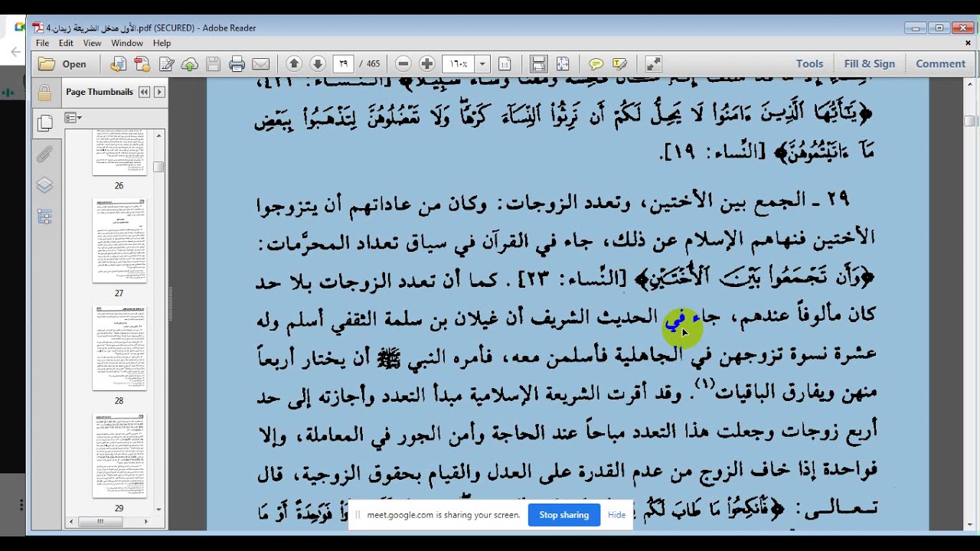
Task: Select page 26 thumbnail
Action: [119, 153]
